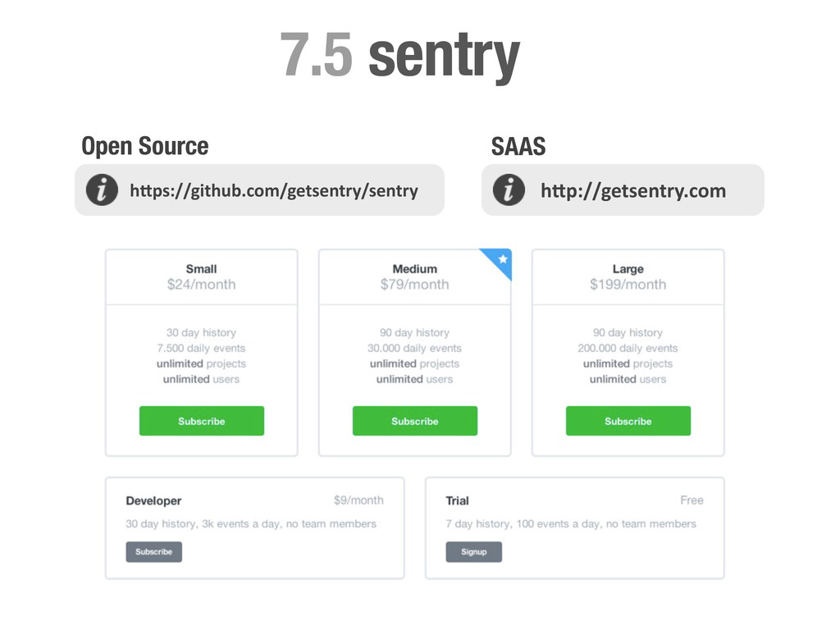Subscribe to the Large $199/month plan
The image size is (840, 630).
628,421
